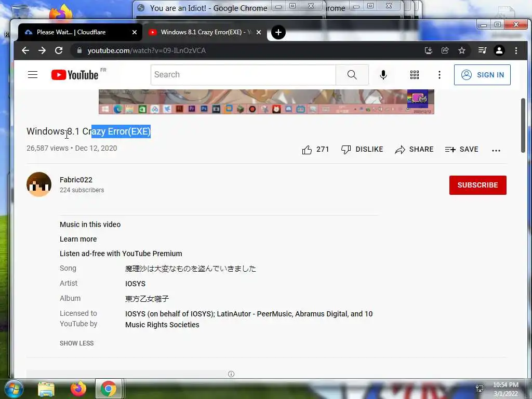Click the Chrome taskbar button
532x399 pixels.
108,389
